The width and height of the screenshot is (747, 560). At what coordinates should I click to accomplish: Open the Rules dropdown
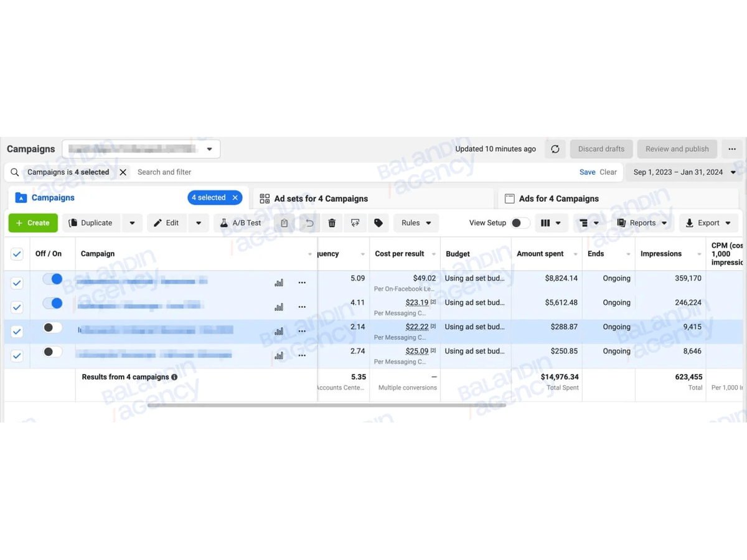tap(416, 223)
